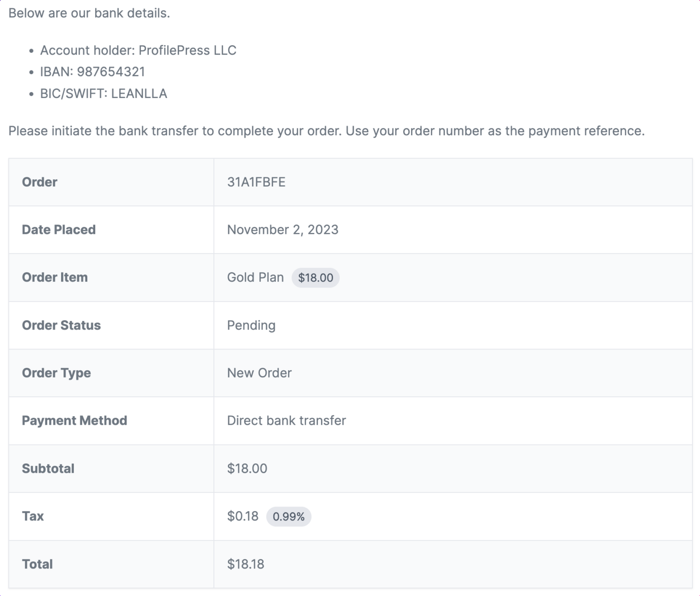Click the New Order type value
This screenshot has width=700, height=596.
click(259, 373)
